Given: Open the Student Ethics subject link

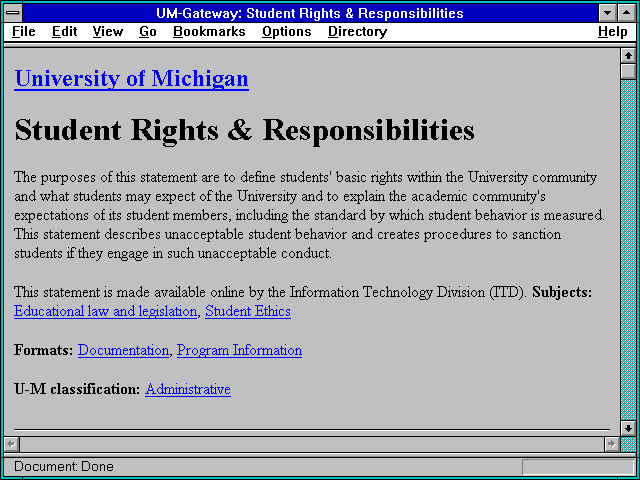Looking at the screenshot, I should tap(248, 311).
